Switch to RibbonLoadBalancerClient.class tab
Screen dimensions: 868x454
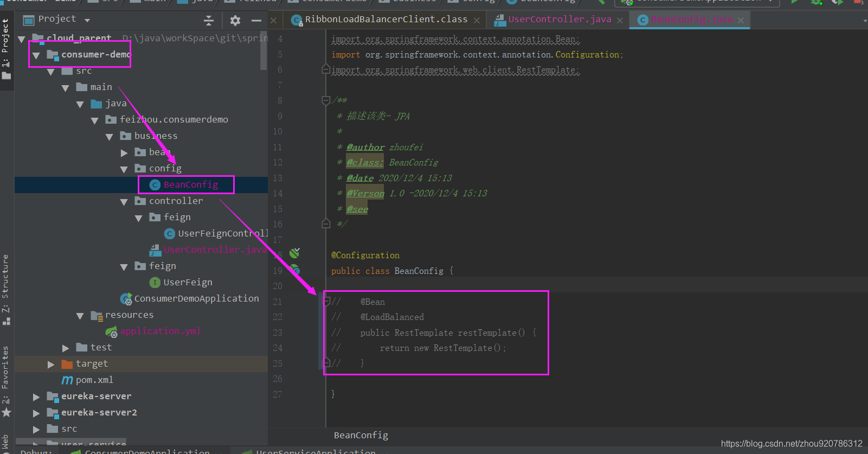(x=386, y=20)
